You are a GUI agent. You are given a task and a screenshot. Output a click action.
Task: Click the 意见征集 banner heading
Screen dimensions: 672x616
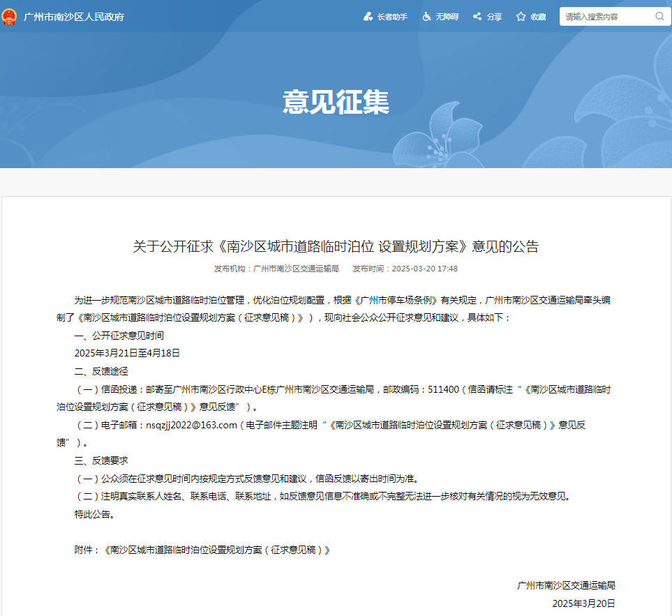pyautogui.click(x=336, y=103)
